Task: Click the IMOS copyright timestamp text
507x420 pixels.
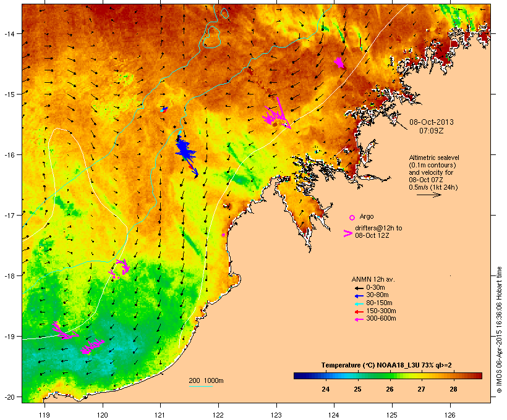Action: click(x=499, y=330)
